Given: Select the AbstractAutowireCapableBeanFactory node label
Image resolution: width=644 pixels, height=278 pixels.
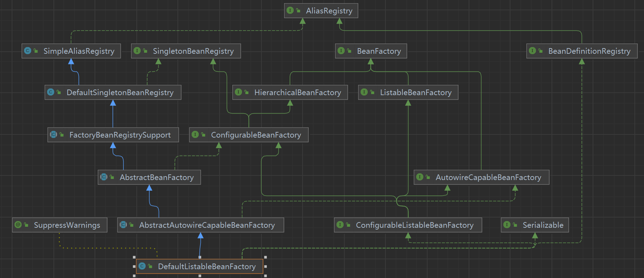Looking at the screenshot, I should [x=207, y=225].
